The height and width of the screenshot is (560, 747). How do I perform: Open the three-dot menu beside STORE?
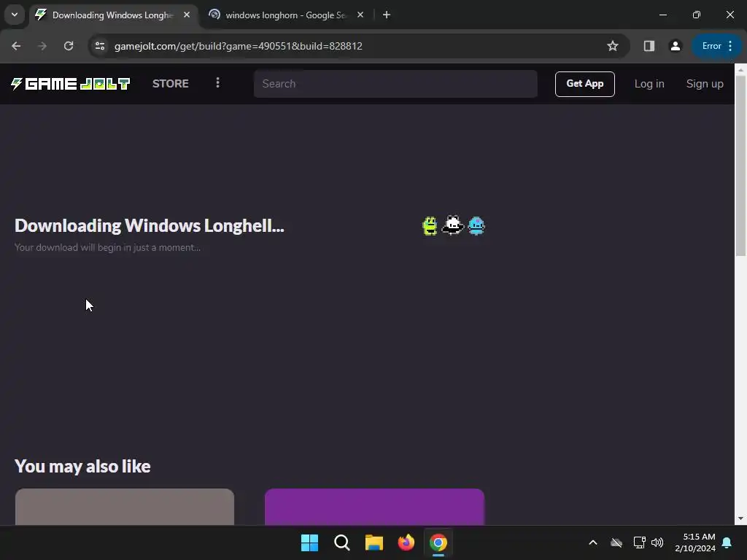[x=217, y=83]
